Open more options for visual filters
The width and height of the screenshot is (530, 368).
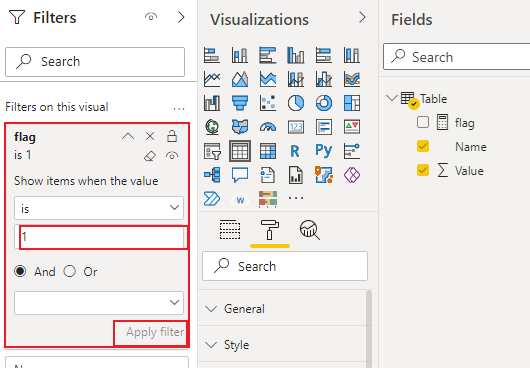coord(179,108)
